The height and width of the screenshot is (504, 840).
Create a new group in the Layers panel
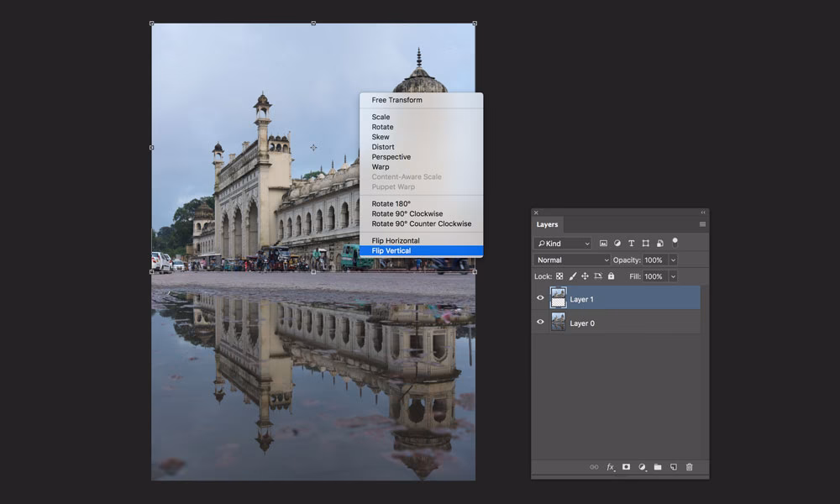click(659, 466)
